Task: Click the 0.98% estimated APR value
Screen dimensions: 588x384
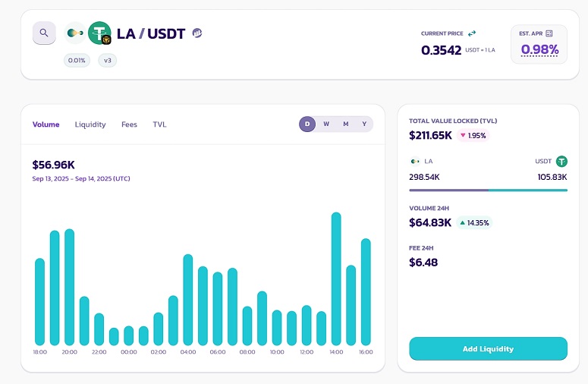Action: (x=539, y=50)
